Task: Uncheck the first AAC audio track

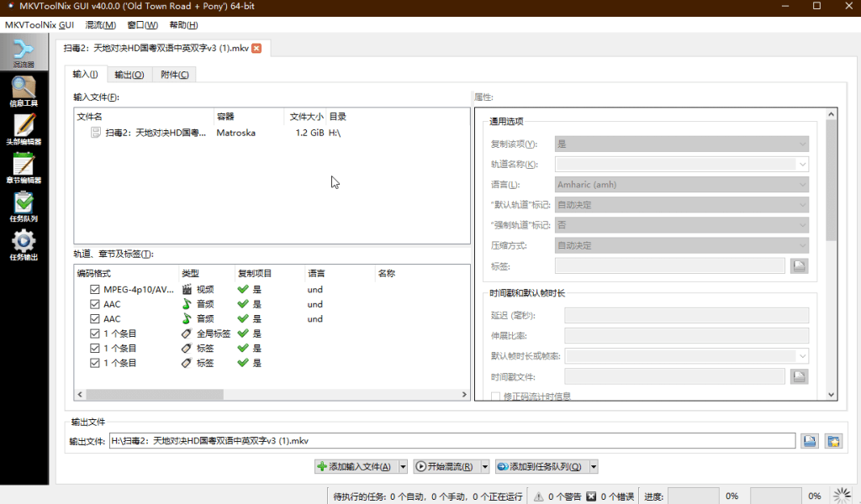Action: coord(95,304)
